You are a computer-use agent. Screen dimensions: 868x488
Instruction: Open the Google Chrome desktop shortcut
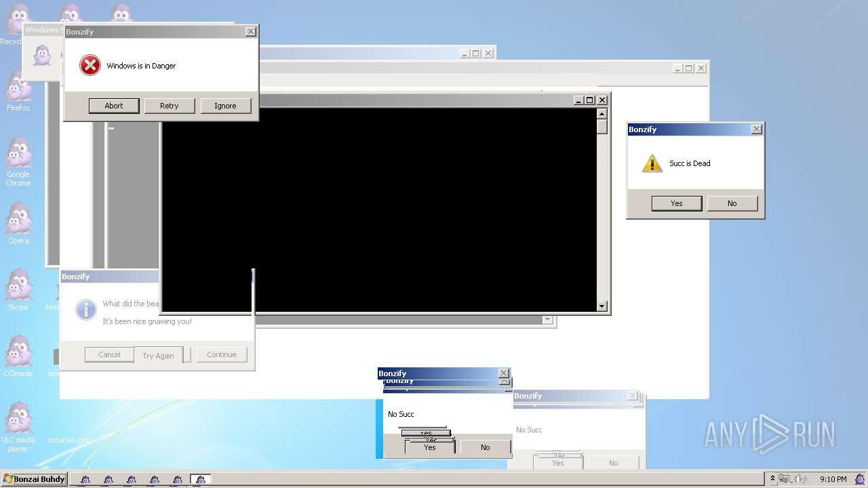tap(18, 161)
